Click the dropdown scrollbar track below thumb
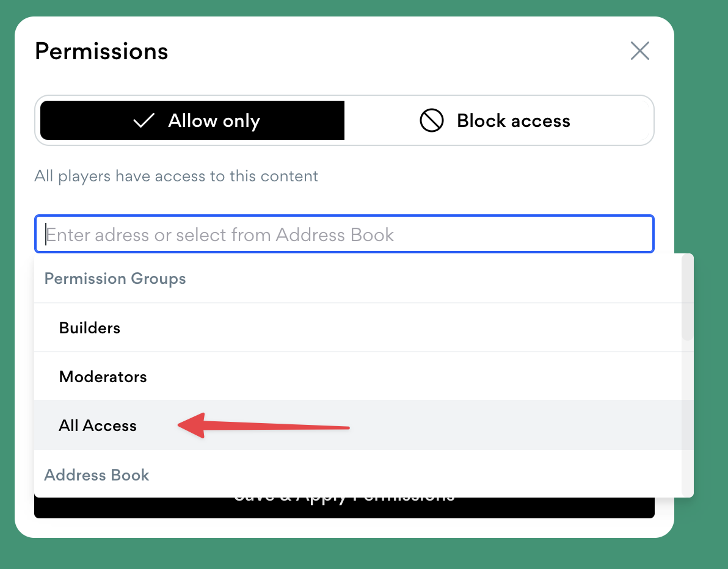The height and width of the screenshot is (569, 728). [687, 415]
